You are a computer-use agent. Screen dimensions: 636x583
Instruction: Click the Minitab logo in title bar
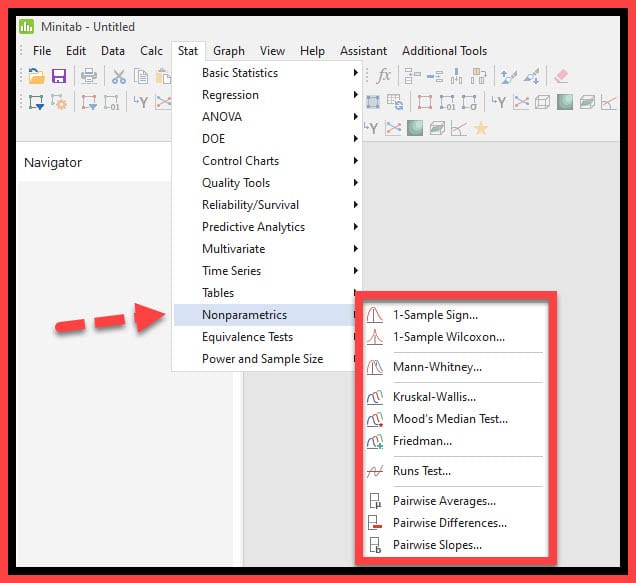coord(27,27)
